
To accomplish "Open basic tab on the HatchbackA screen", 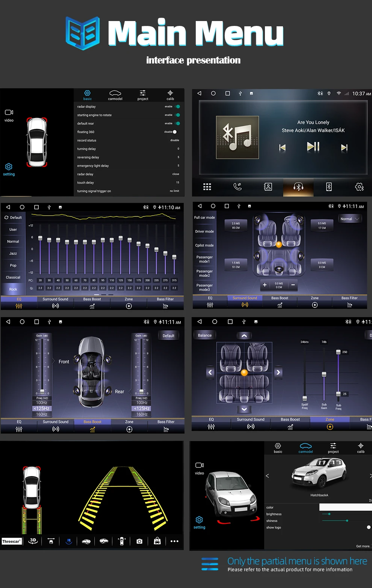I will [278, 448].
